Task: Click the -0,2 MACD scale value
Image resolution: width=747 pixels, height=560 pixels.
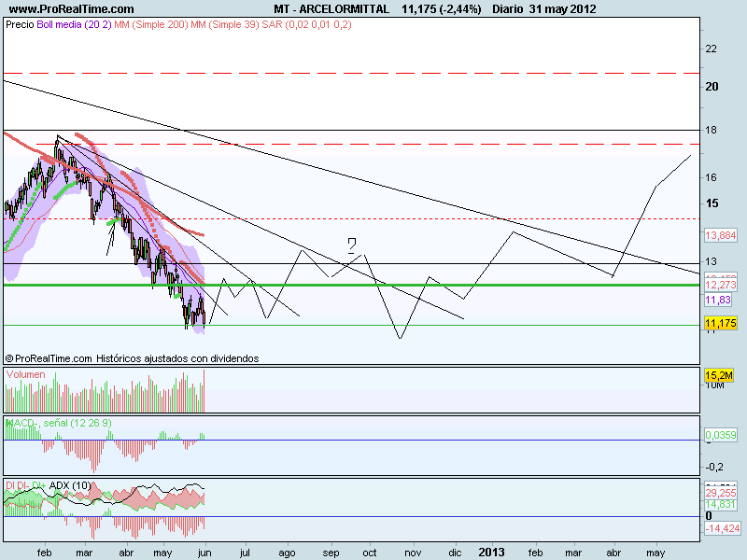Action: (x=713, y=467)
